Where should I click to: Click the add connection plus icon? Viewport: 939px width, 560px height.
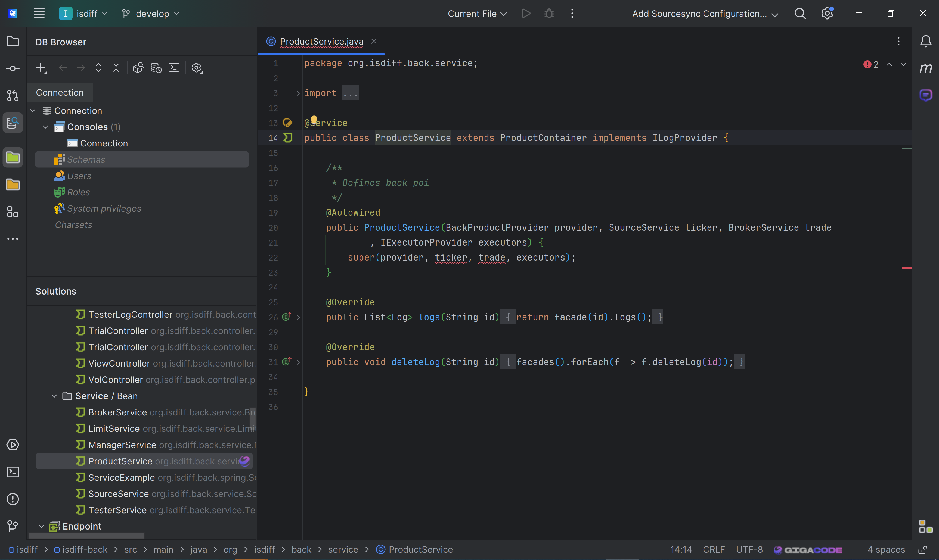point(41,68)
